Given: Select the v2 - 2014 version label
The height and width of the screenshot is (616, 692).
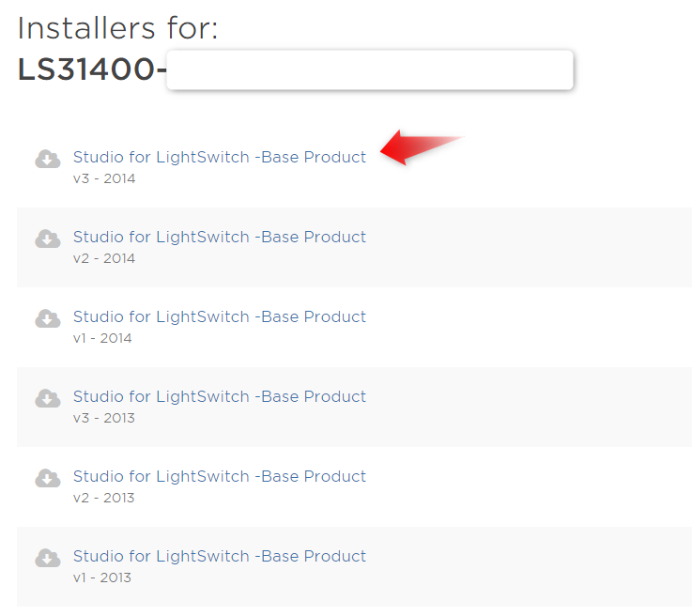Looking at the screenshot, I should click(x=104, y=258).
